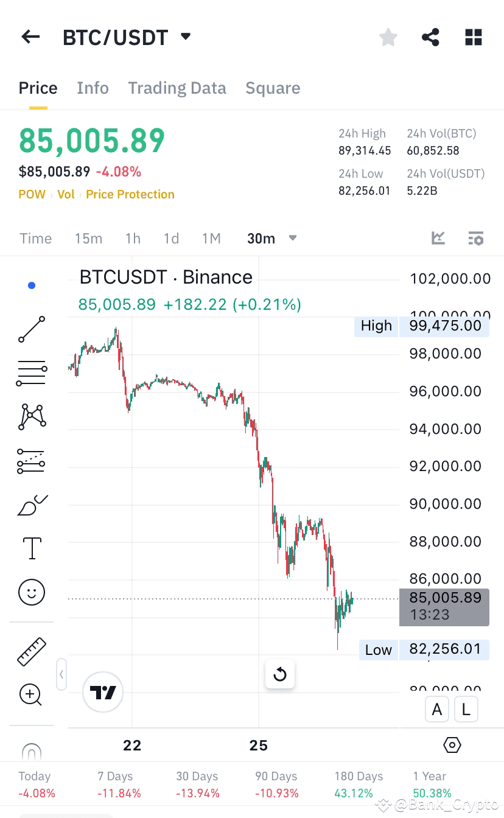The image size is (504, 818).
Task: Enable Price Protection
Action: pyautogui.click(x=130, y=194)
